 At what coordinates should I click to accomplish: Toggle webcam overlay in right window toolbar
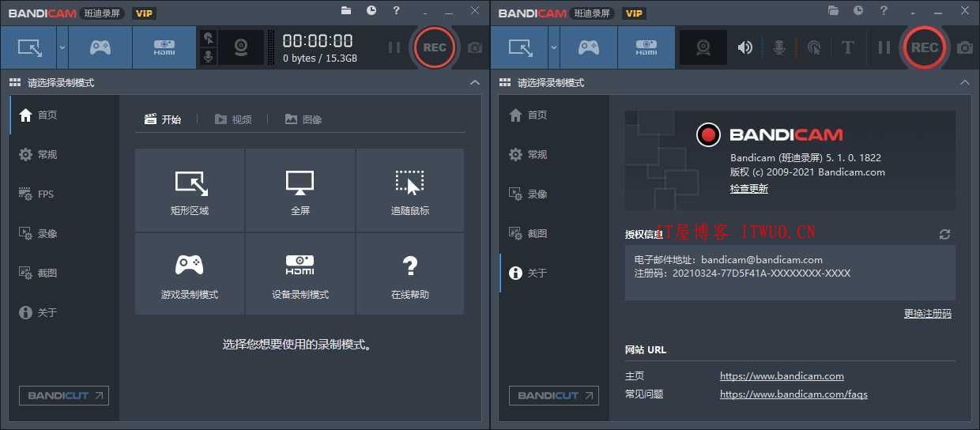(x=703, y=47)
